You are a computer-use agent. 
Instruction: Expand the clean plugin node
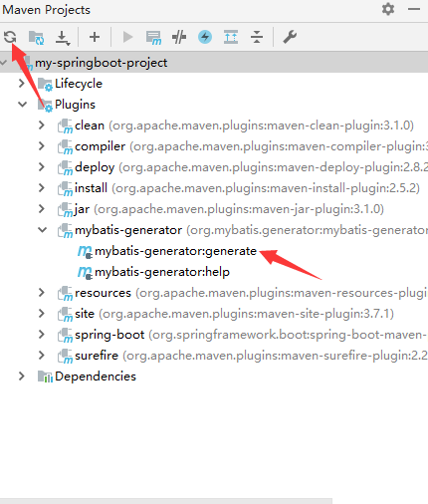pyautogui.click(x=42, y=126)
